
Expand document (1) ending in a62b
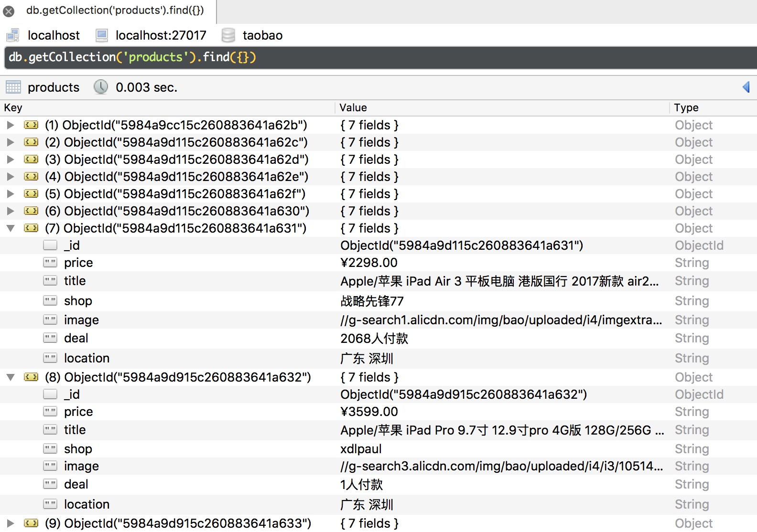pyautogui.click(x=11, y=125)
